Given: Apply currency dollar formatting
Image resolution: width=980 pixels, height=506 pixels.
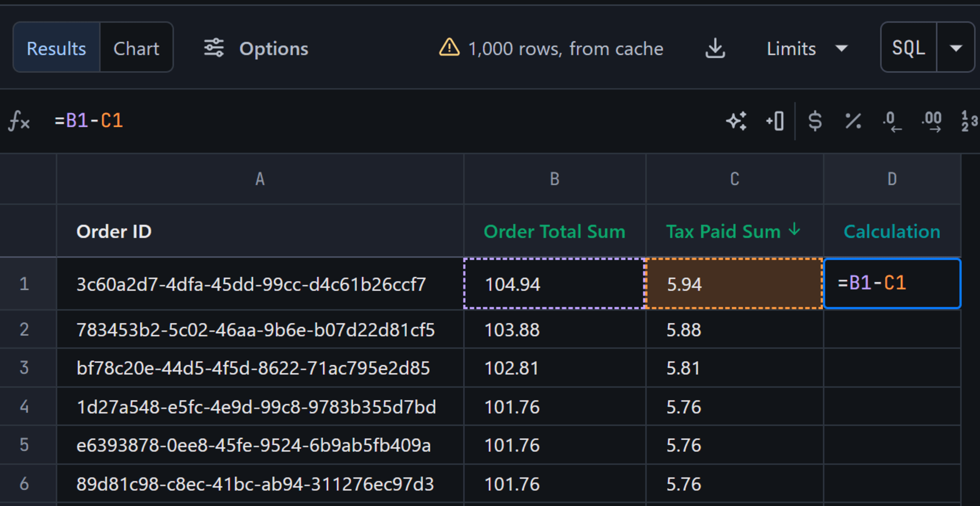Looking at the screenshot, I should coord(815,121).
